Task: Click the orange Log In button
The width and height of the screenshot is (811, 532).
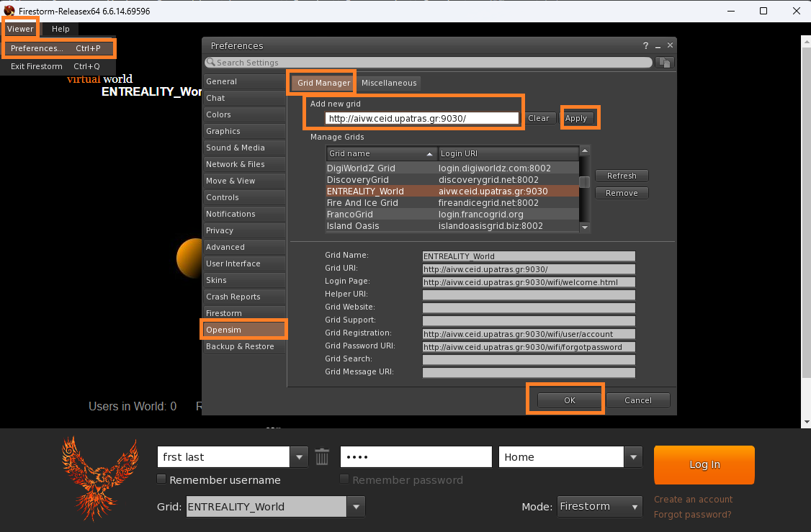Action: [704, 465]
